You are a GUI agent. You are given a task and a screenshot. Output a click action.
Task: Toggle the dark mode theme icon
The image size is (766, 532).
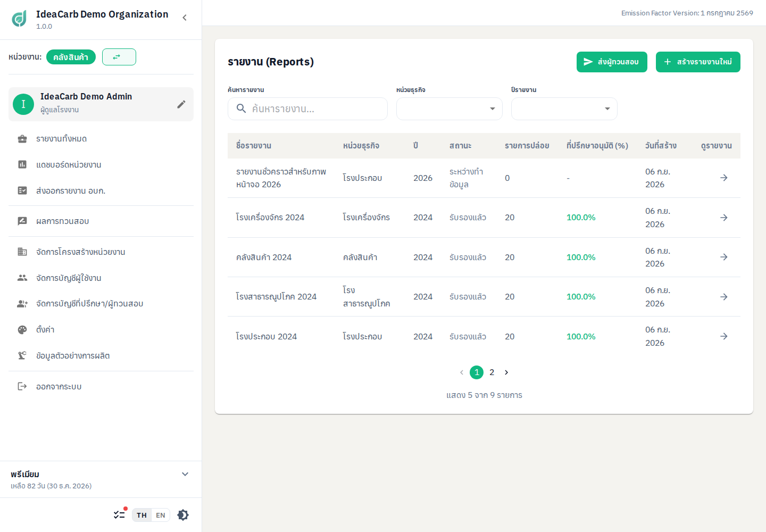(183, 515)
